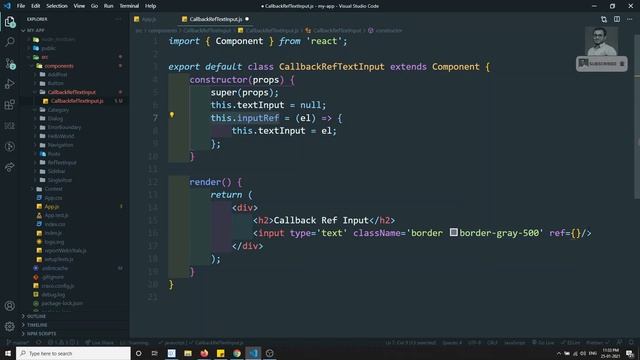Open Firefox from the taskbar

pyautogui.click(x=204, y=353)
